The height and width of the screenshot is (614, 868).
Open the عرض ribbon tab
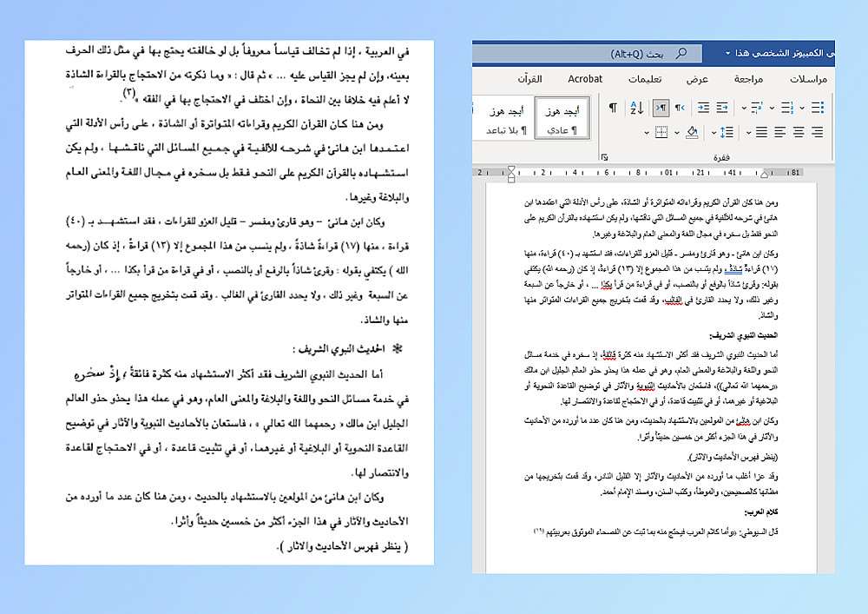tap(697, 79)
